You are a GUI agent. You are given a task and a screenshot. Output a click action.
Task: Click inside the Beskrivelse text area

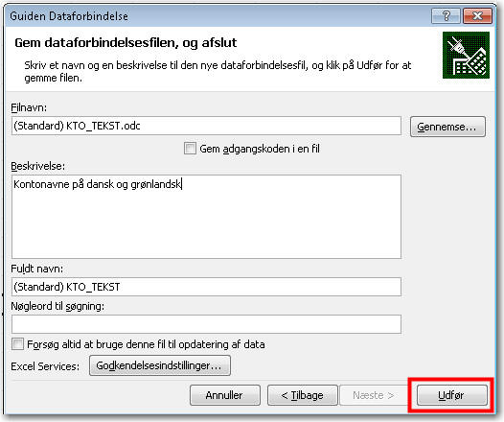point(206,217)
